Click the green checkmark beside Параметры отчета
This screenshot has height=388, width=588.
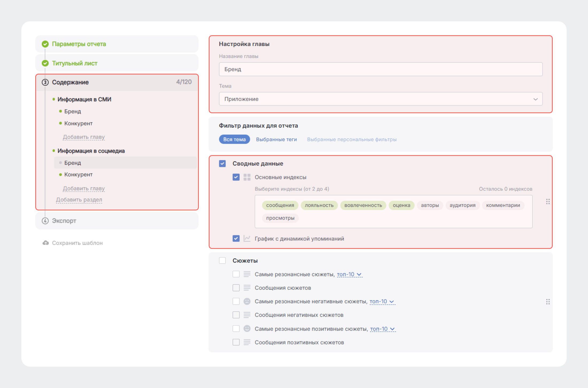click(x=45, y=44)
